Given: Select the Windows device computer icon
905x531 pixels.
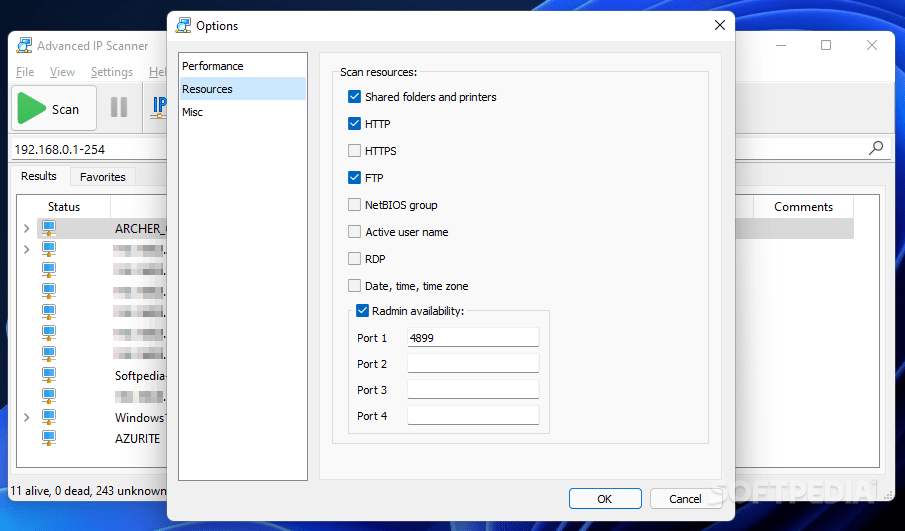Looking at the screenshot, I should pyautogui.click(x=49, y=417).
